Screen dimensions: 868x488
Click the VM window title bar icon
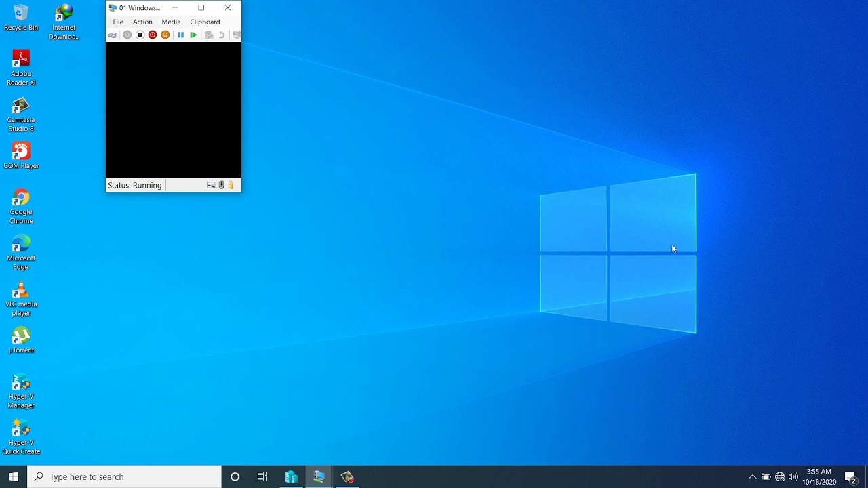113,8
